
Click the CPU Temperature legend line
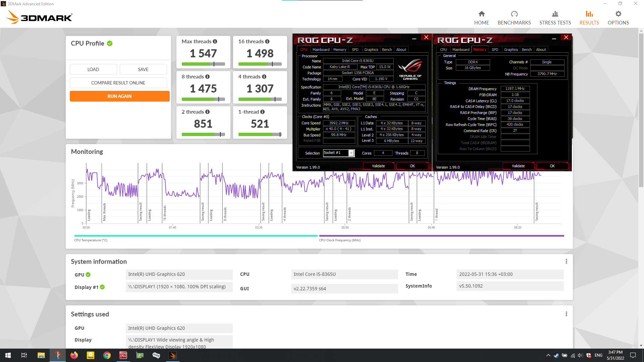tap(196, 236)
